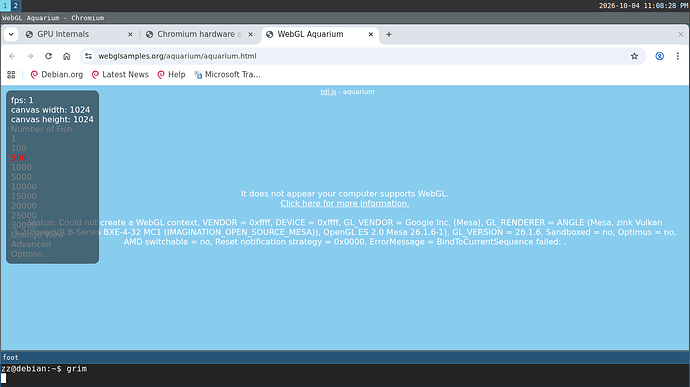Image resolution: width=690 pixels, height=387 pixels.
Task: Select 1000 fish option
Action: 21,167
